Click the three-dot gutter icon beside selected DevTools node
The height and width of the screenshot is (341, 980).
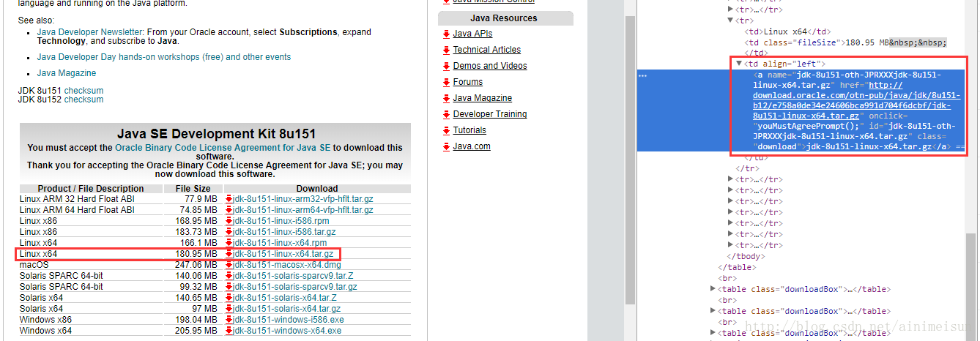coord(642,75)
